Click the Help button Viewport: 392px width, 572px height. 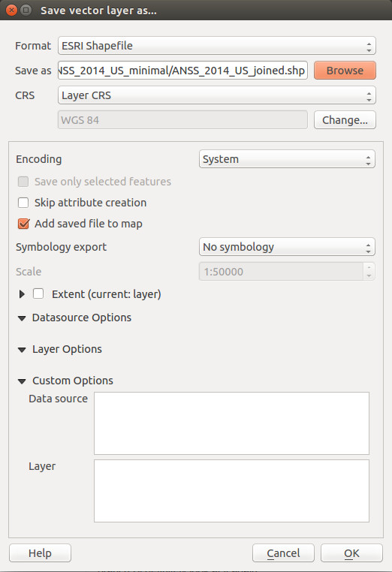(x=40, y=553)
